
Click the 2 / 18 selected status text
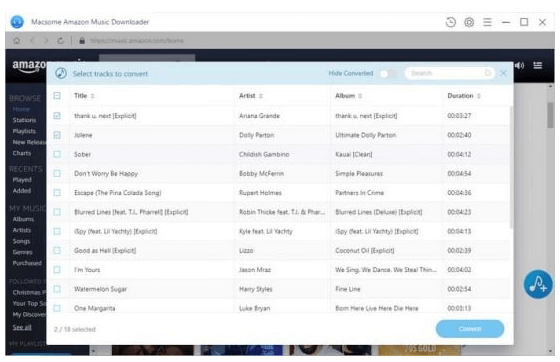pos(75,329)
